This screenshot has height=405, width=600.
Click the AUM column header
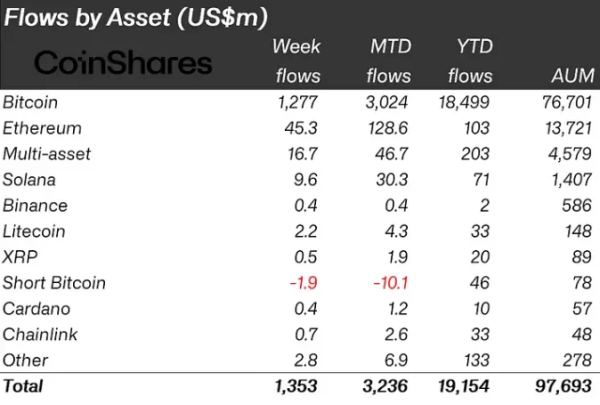(573, 75)
